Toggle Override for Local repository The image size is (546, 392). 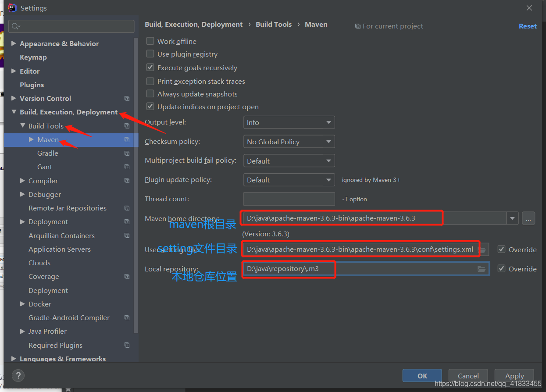(502, 269)
